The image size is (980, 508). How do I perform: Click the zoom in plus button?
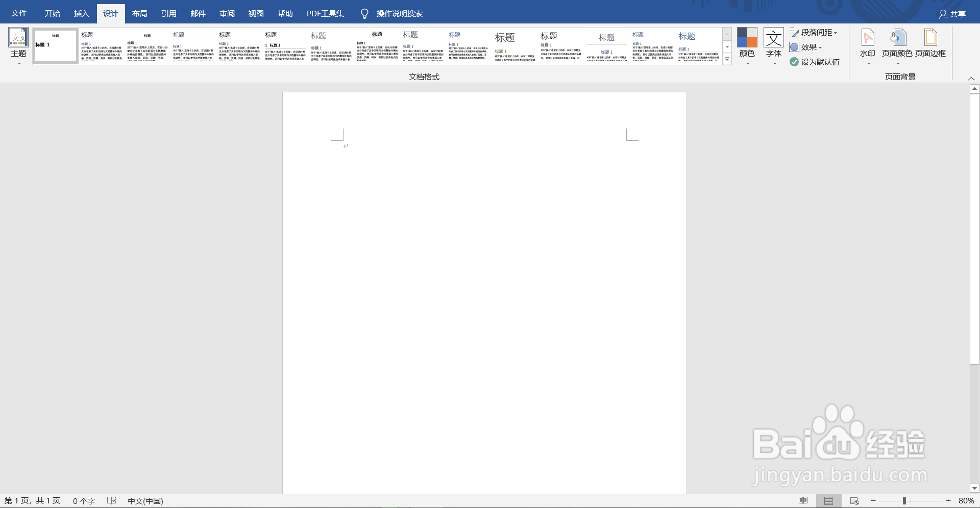tap(948, 501)
